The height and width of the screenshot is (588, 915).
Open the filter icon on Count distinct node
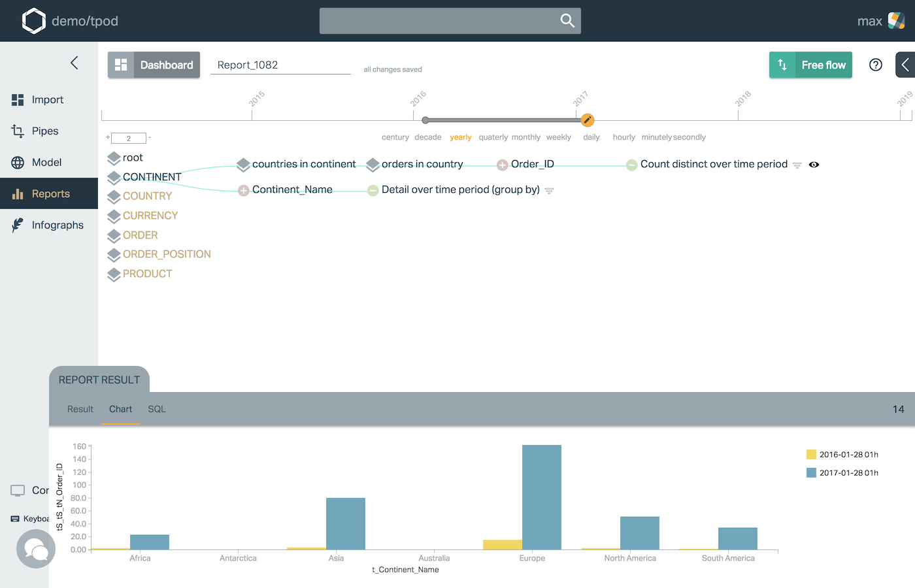tap(797, 165)
